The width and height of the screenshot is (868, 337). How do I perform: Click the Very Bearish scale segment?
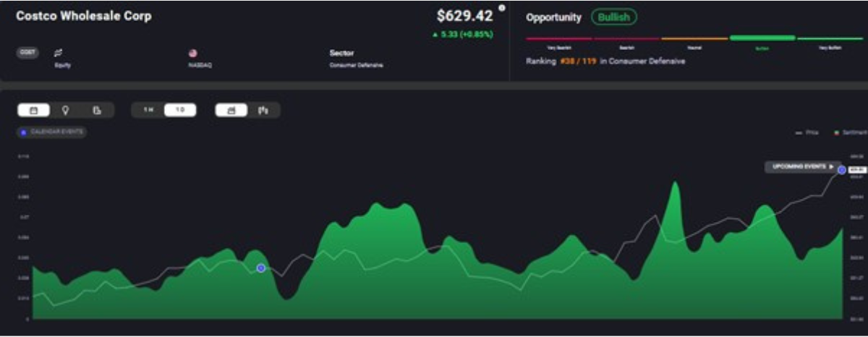pyautogui.click(x=559, y=38)
